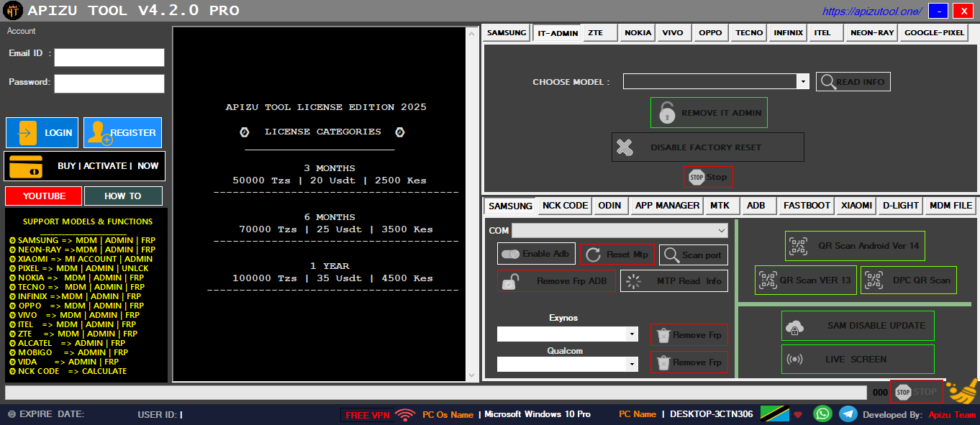Open WhatsApp from the status bar
The width and height of the screenshot is (980, 425).
[x=821, y=413]
